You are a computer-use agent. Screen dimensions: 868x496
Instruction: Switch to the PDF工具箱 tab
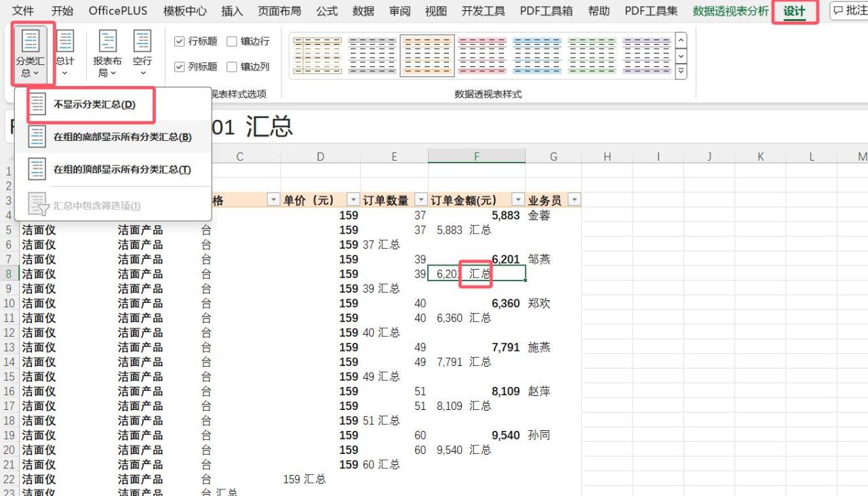click(546, 11)
